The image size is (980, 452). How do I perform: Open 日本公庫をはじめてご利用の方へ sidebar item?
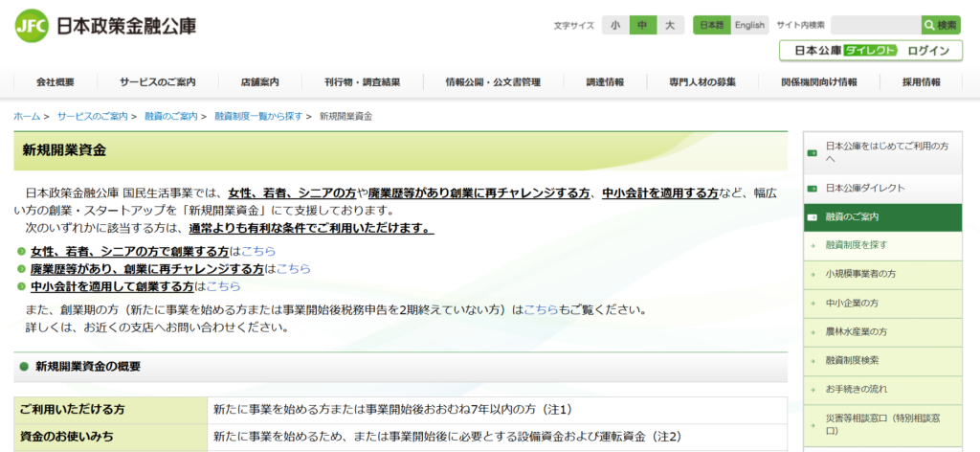coord(882,152)
